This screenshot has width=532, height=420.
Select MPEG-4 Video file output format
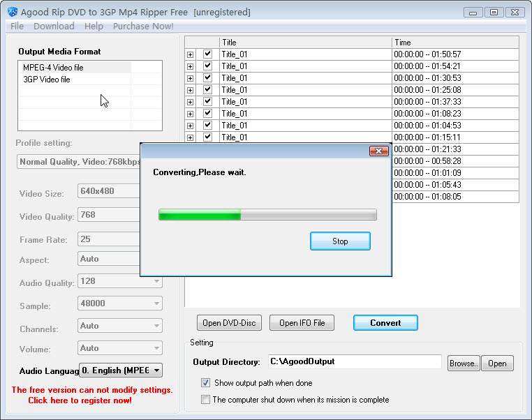coord(75,68)
